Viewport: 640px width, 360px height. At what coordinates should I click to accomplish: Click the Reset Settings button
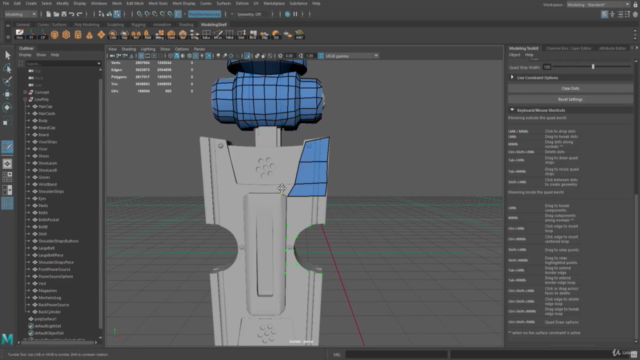(x=570, y=99)
